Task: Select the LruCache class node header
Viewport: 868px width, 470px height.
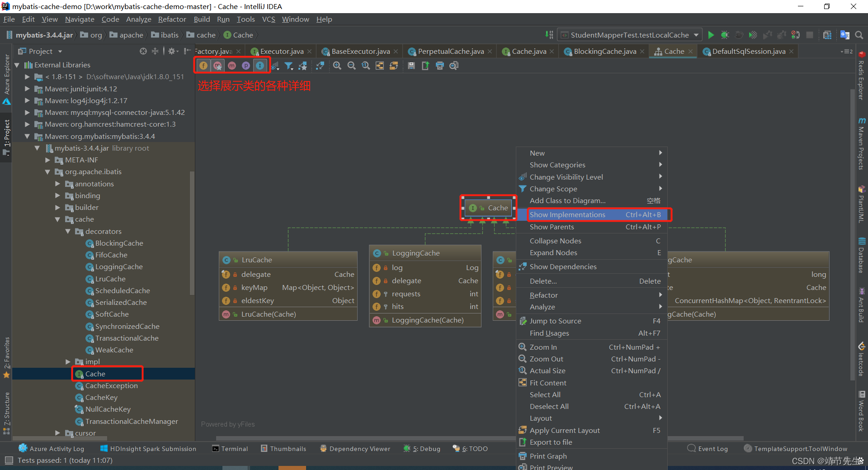Action: pyautogui.click(x=288, y=260)
